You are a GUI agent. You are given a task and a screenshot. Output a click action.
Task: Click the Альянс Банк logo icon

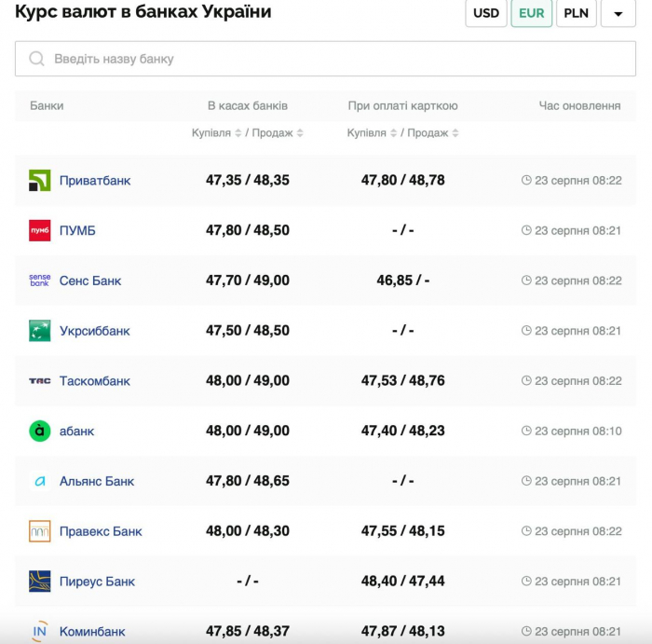pos(39,481)
